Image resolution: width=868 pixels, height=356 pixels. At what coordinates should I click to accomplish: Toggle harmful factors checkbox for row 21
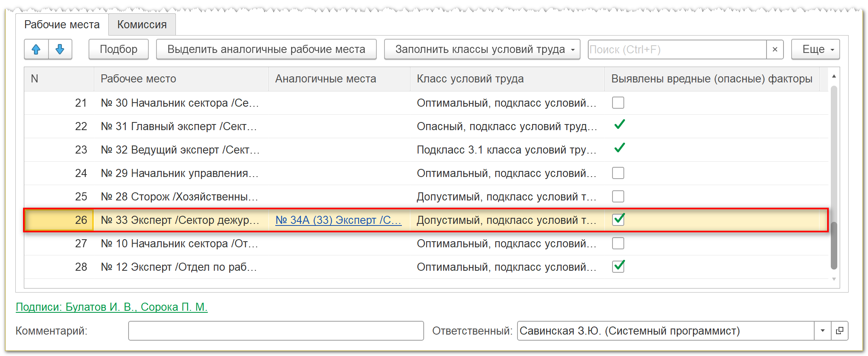pos(618,103)
